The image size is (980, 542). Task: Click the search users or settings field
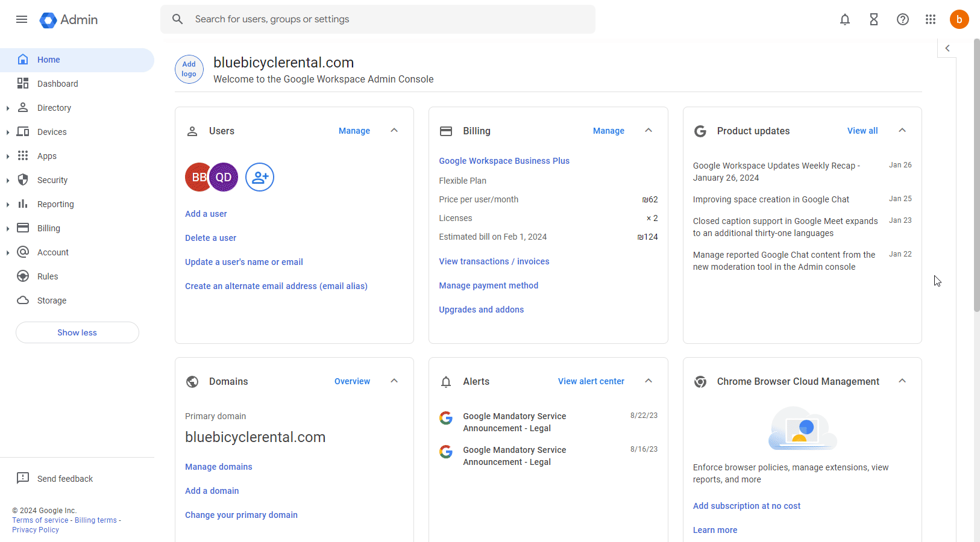point(378,19)
